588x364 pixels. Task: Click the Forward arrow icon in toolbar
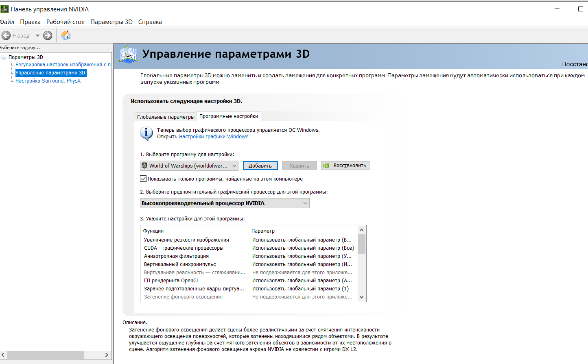(48, 35)
